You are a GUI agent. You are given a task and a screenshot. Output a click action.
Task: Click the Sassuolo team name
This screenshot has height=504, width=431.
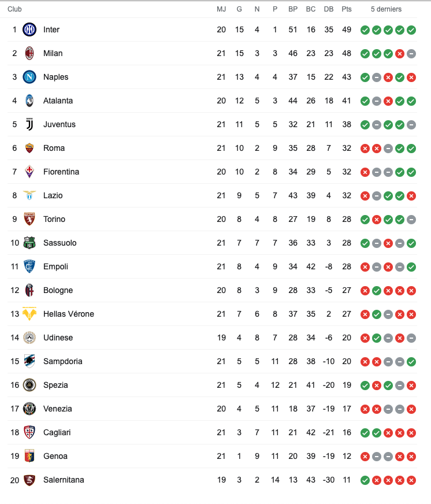[x=60, y=243]
